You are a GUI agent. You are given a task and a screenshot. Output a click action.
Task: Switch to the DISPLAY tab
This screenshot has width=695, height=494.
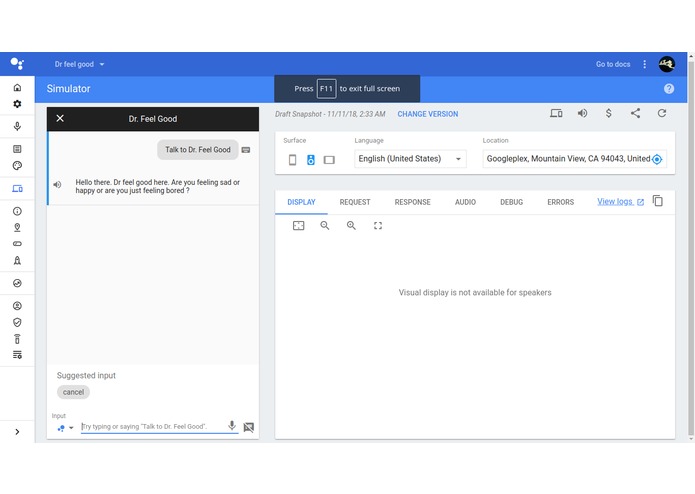click(301, 202)
